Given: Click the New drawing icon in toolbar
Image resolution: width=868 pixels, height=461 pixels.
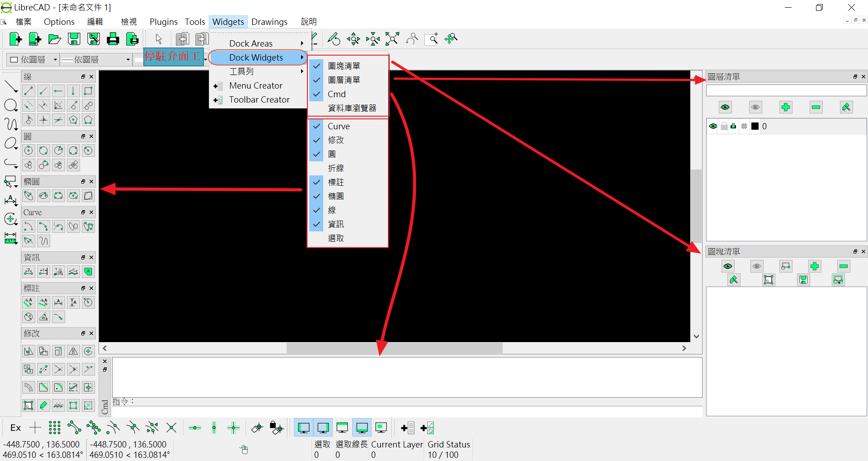Looking at the screenshot, I should (x=15, y=39).
